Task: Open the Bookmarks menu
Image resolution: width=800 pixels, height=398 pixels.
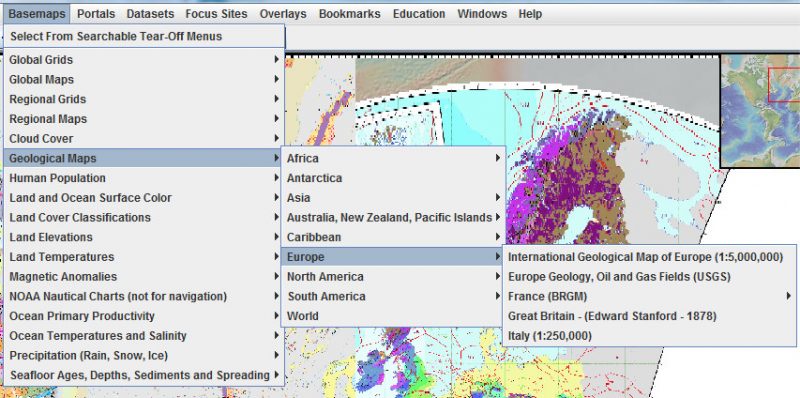Action: [x=349, y=14]
